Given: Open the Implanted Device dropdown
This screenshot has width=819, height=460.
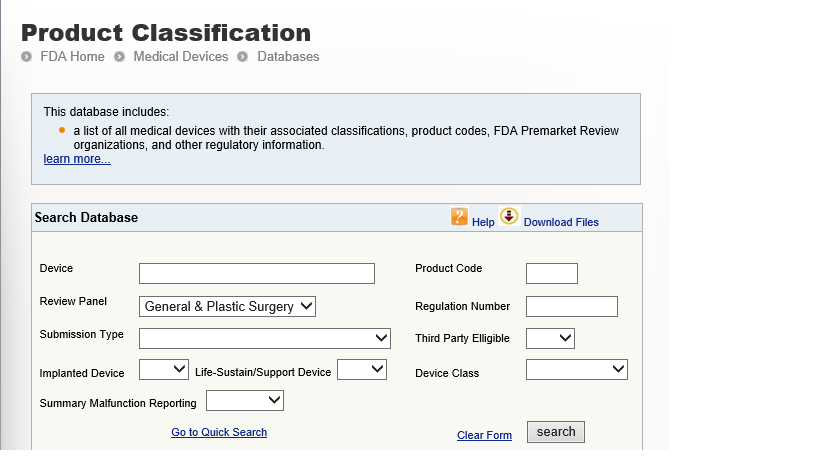Looking at the screenshot, I should (x=164, y=370).
